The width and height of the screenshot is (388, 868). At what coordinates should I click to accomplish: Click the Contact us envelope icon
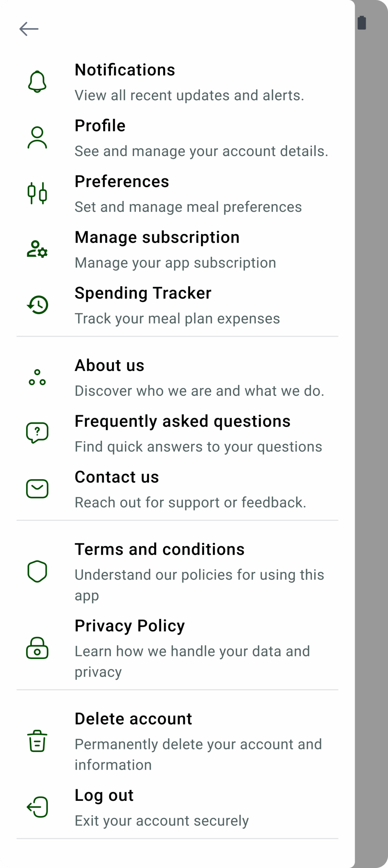coord(37,489)
